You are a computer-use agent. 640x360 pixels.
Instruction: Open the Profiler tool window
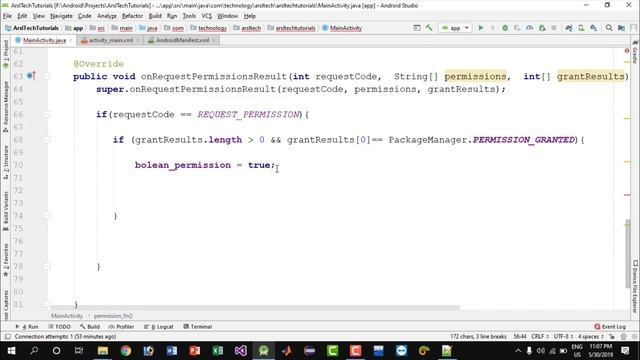pyautogui.click(x=122, y=327)
